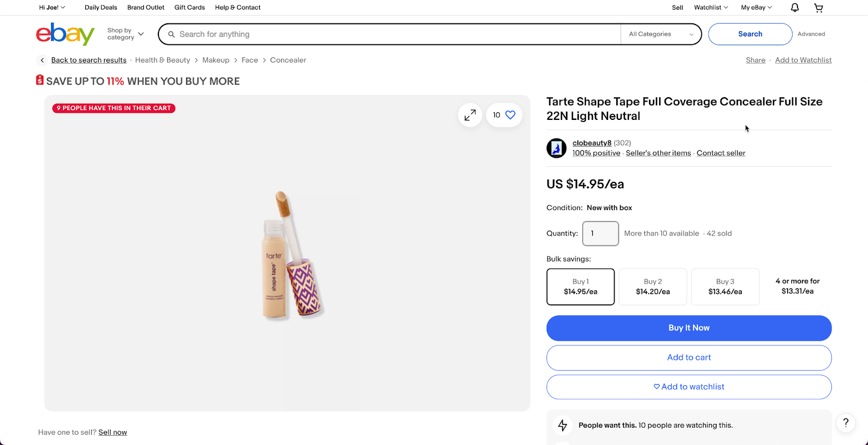Open the shopping cart icon

[819, 8]
